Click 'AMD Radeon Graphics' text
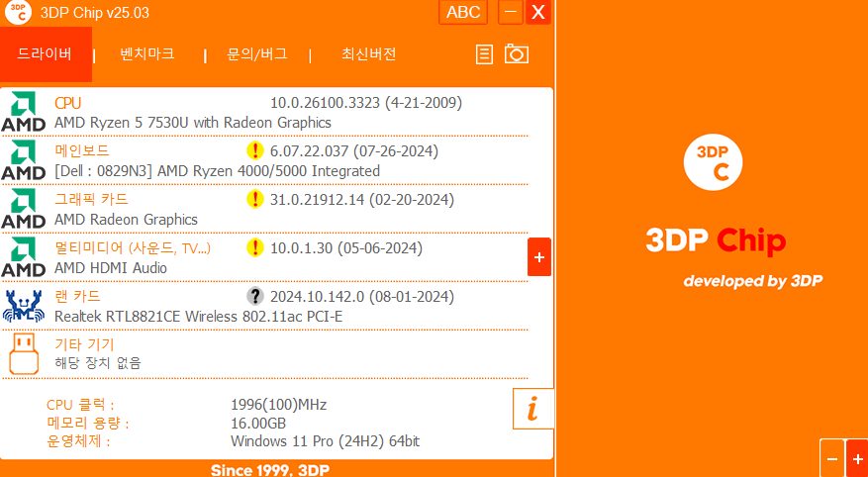 (x=126, y=220)
